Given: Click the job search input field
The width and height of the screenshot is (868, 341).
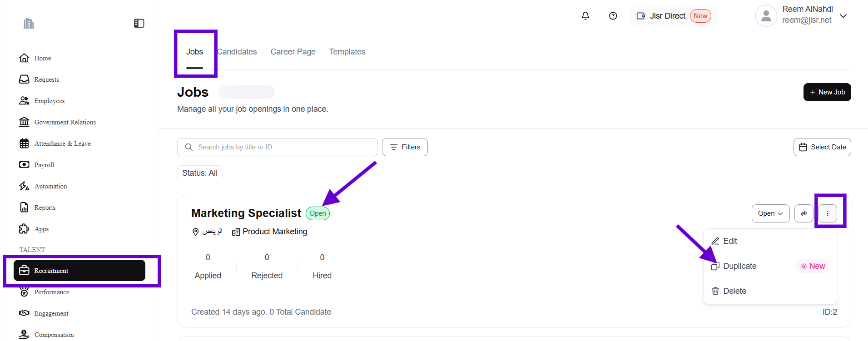Looking at the screenshot, I should click(282, 147).
